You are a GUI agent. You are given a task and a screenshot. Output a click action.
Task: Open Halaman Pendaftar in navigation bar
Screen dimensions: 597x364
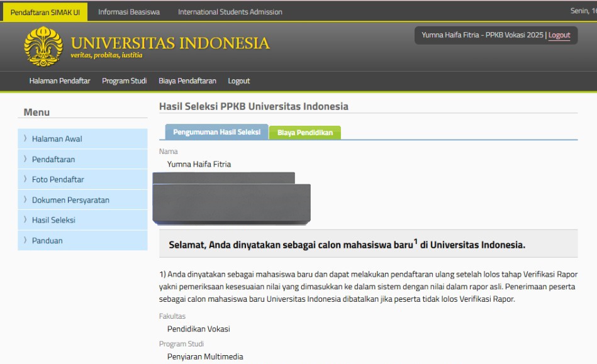(x=60, y=80)
